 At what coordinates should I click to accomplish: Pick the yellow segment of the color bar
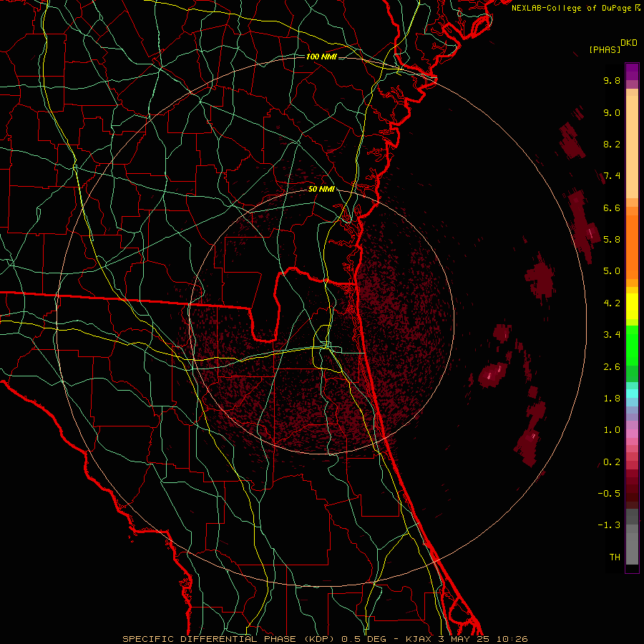(x=632, y=306)
